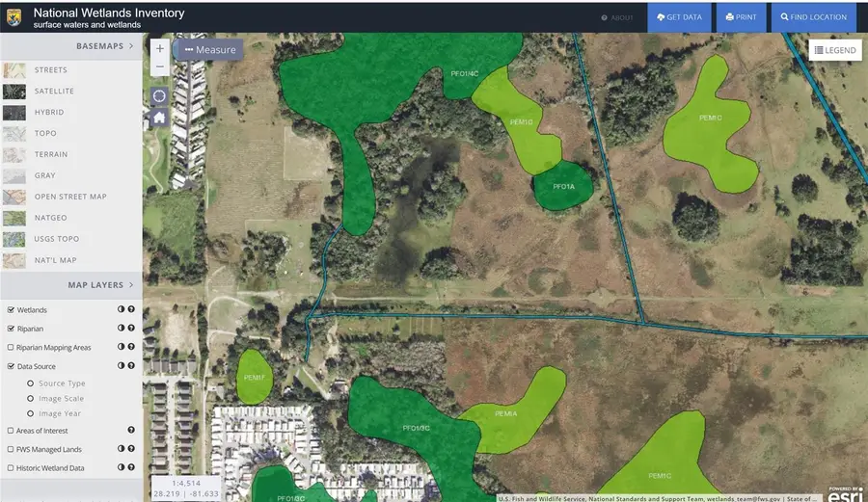Click the Find Location button

pyautogui.click(x=813, y=17)
